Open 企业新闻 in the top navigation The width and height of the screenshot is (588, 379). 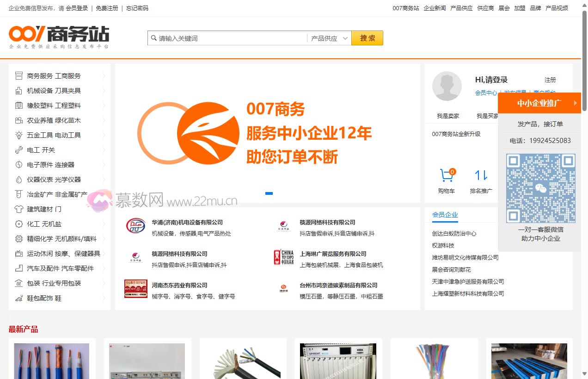pyautogui.click(x=435, y=8)
